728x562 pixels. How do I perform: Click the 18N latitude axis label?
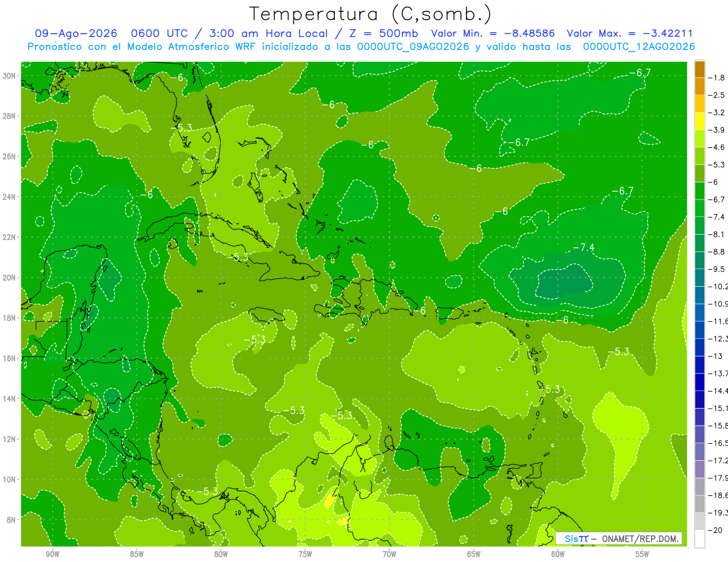pyautogui.click(x=10, y=318)
